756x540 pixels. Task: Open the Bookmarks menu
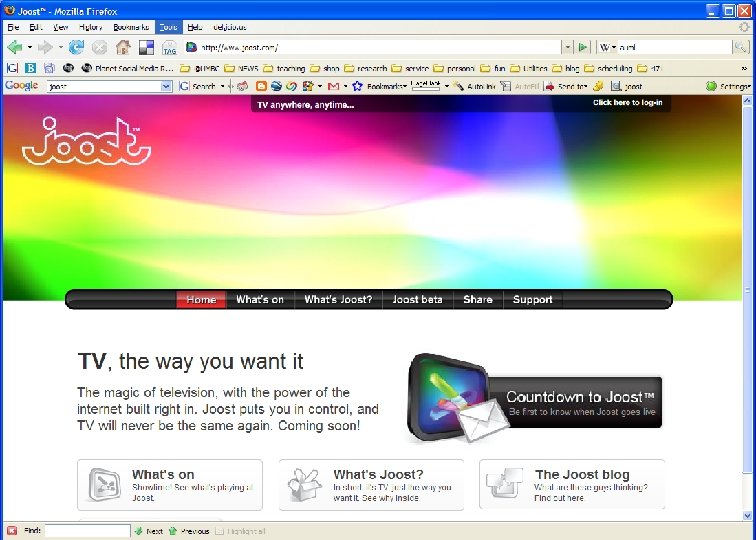point(131,27)
